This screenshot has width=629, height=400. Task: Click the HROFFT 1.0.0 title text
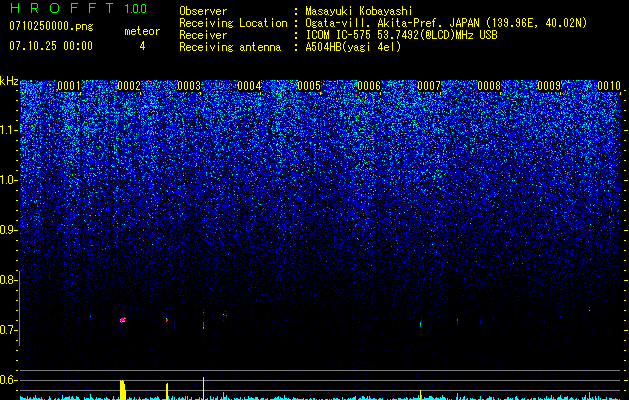pos(78,8)
